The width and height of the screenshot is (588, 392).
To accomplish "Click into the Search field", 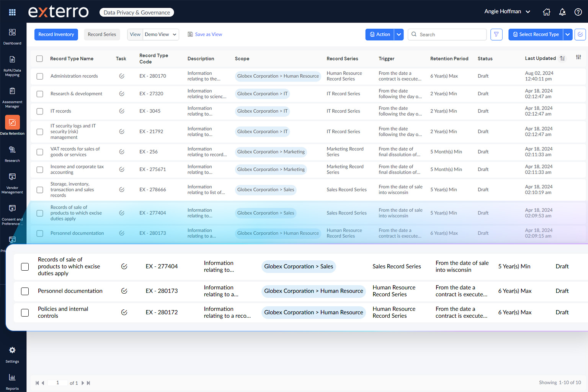I will [447, 34].
